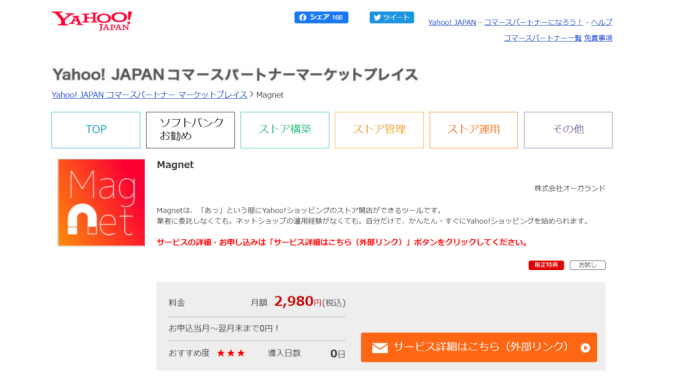Open the 免責事項 link

coord(598,38)
